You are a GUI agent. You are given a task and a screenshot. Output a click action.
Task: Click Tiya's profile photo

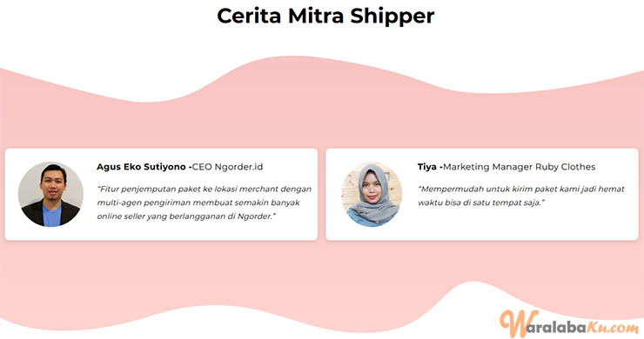(372, 194)
